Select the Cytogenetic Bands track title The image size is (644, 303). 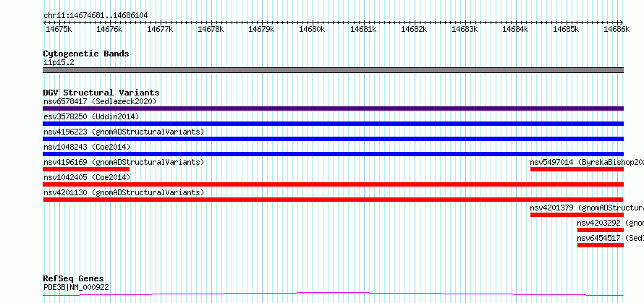pyautogui.click(x=86, y=54)
